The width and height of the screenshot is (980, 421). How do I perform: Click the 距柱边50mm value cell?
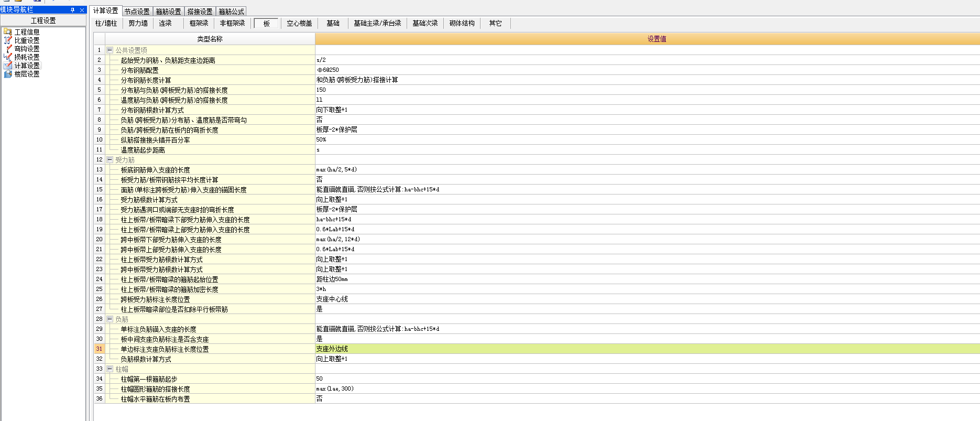click(x=648, y=279)
